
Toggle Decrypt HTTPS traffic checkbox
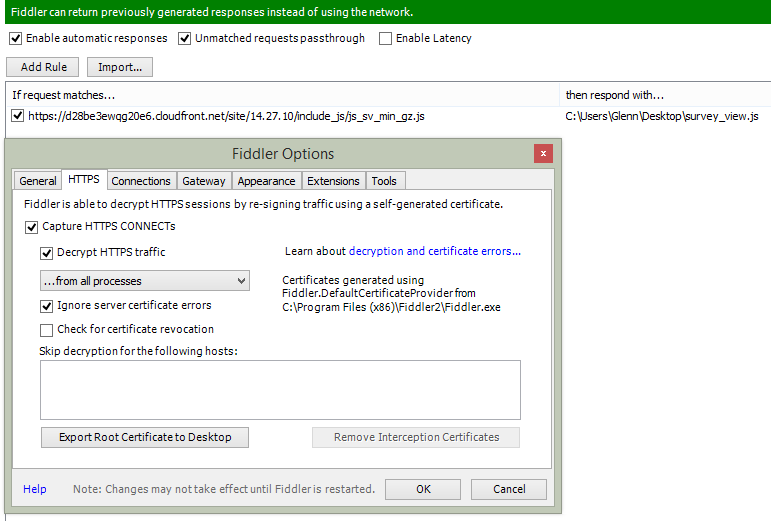point(47,253)
